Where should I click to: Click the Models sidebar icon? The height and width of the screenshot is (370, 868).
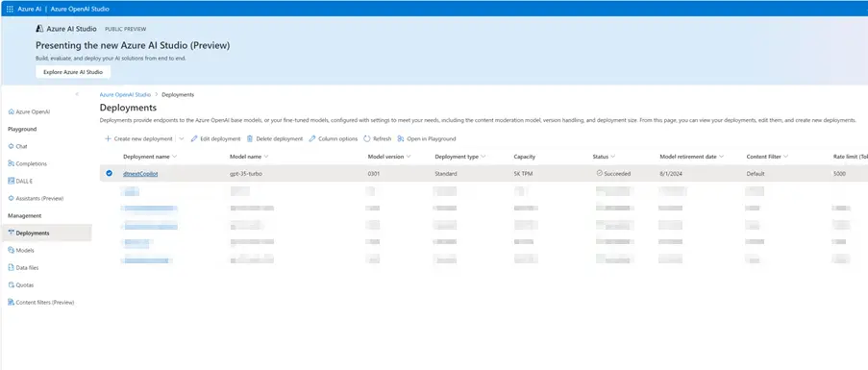(x=12, y=250)
